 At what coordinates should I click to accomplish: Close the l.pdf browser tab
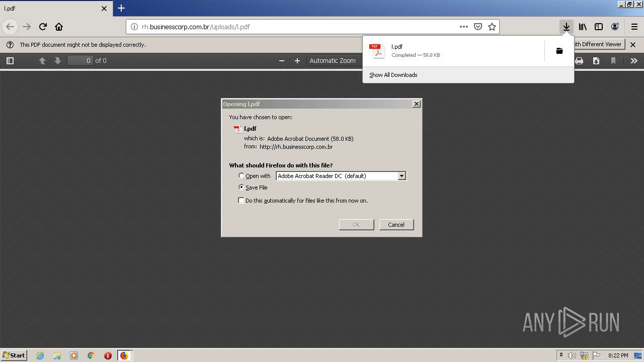tap(104, 9)
